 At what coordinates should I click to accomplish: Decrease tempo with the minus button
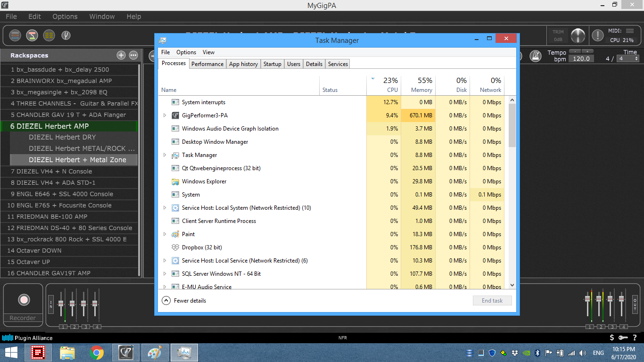pyautogui.click(x=575, y=51)
